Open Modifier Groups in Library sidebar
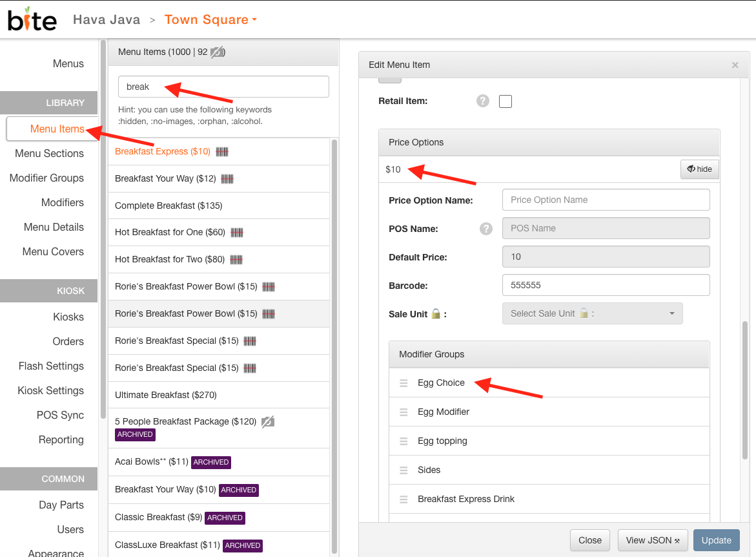Image resolution: width=756 pixels, height=557 pixels. 46,178
